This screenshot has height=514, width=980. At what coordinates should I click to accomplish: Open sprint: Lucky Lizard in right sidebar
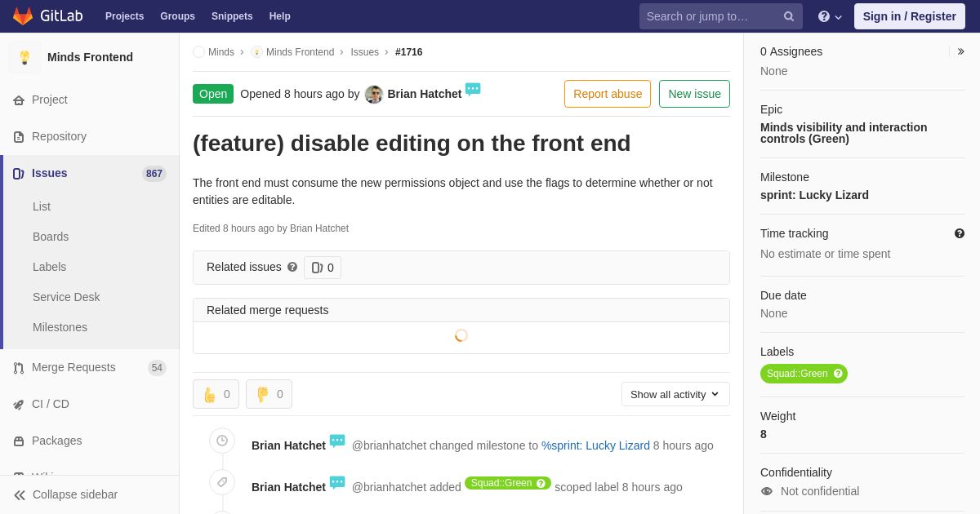click(814, 195)
